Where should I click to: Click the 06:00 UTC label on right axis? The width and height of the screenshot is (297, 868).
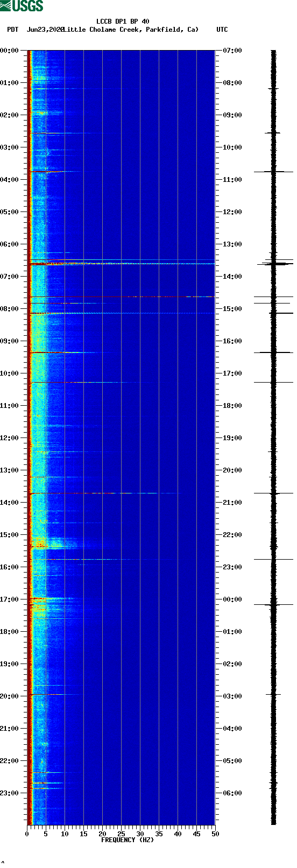(x=232, y=793)
